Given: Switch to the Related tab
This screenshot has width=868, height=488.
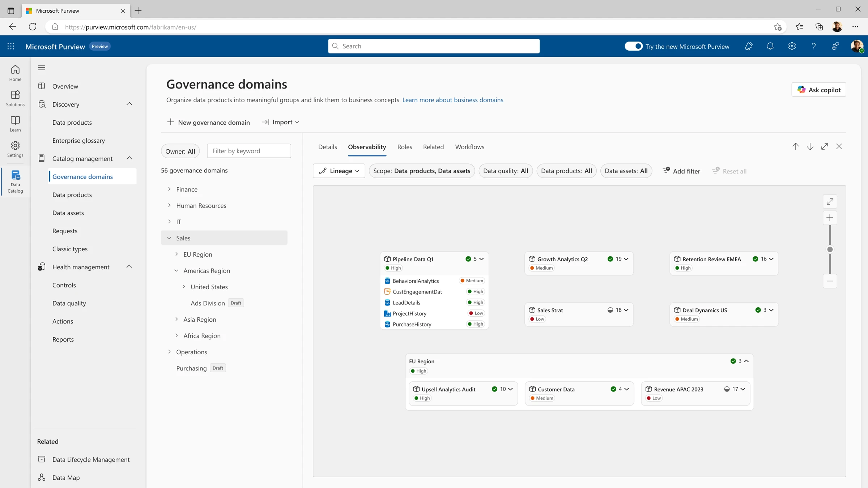Looking at the screenshot, I should coord(433,147).
